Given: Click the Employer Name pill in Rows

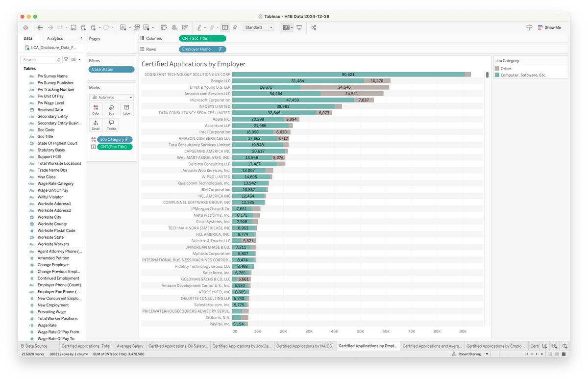Looking at the screenshot, I should click(202, 50).
